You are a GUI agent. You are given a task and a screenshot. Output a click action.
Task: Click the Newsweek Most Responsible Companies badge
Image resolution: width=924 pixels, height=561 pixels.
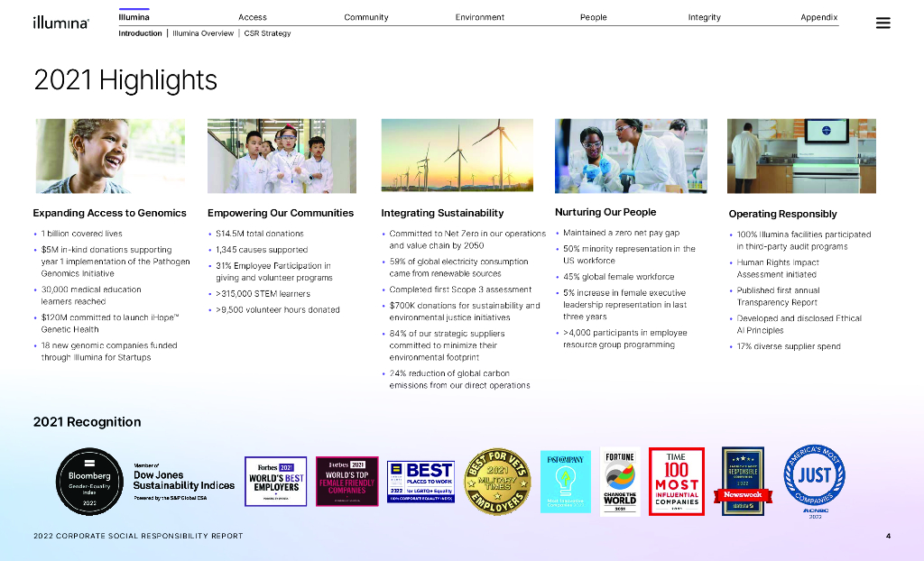744,482
